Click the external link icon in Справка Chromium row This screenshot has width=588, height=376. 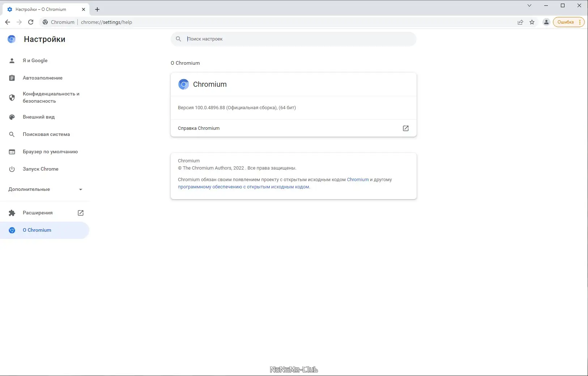point(406,128)
